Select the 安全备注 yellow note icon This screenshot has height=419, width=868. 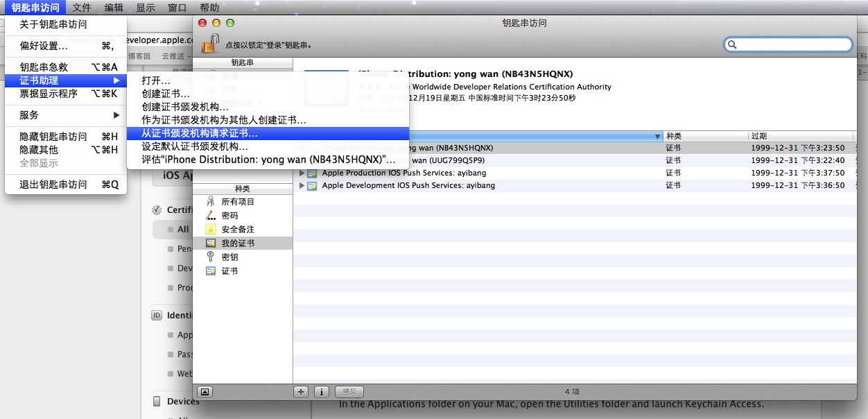pyautogui.click(x=211, y=229)
